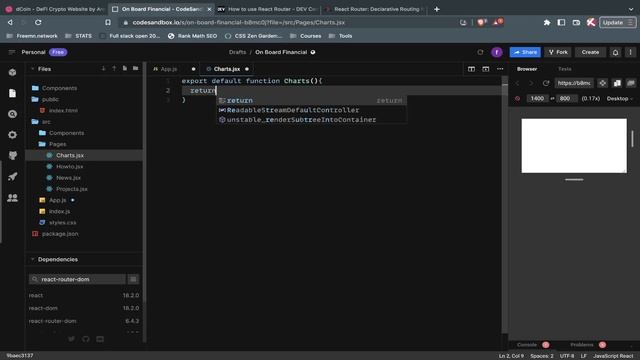The image size is (640, 360).
Task: Open the CodeSandbox explorer cube icon
Action: click(12, 73)
